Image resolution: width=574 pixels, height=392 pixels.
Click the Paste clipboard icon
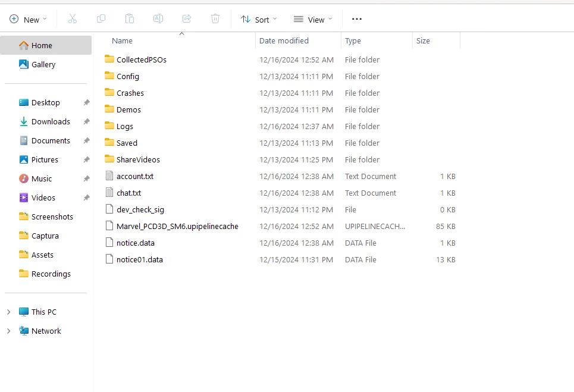(130, 18)
